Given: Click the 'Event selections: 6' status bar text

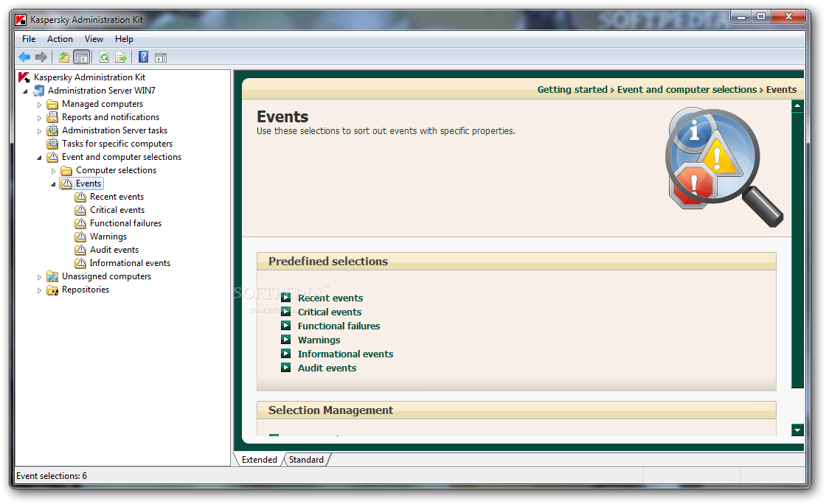Looking at the screenshot, I should pos(52,476).
